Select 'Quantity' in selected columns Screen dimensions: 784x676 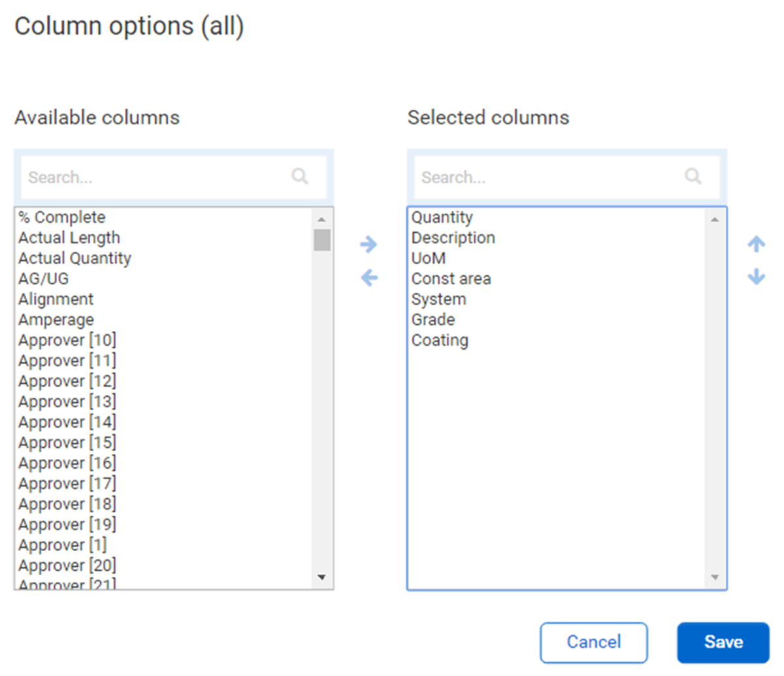click(442, 217)
